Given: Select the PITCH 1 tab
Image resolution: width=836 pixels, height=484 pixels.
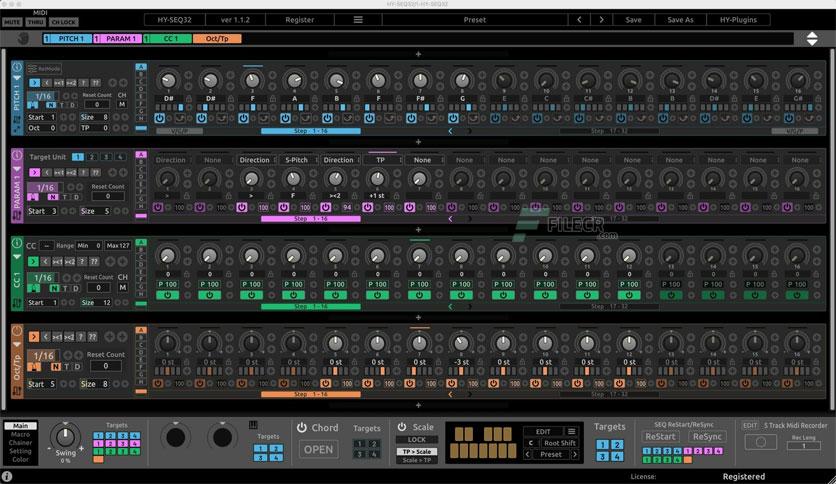Looking at the screenshot, I should click(68, 38).
